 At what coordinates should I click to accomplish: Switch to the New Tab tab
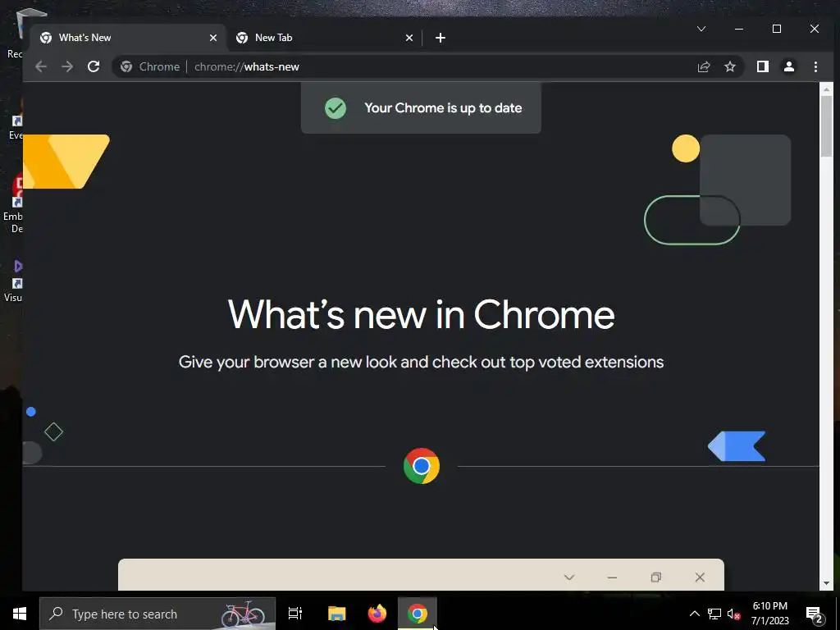coord(325,38)
